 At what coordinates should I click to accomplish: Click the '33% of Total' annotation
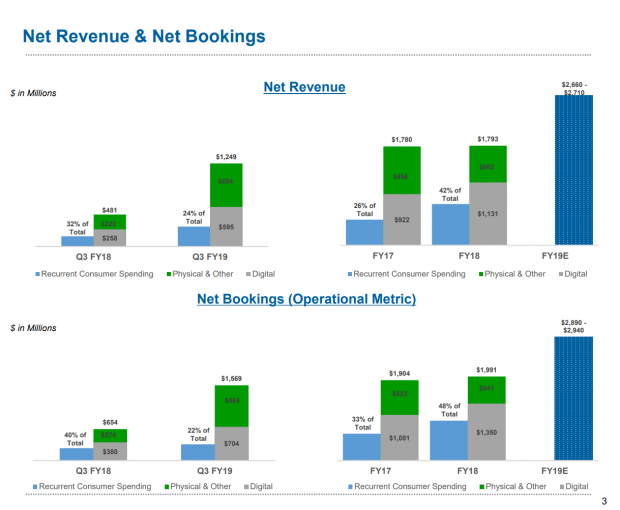[363, 423]
